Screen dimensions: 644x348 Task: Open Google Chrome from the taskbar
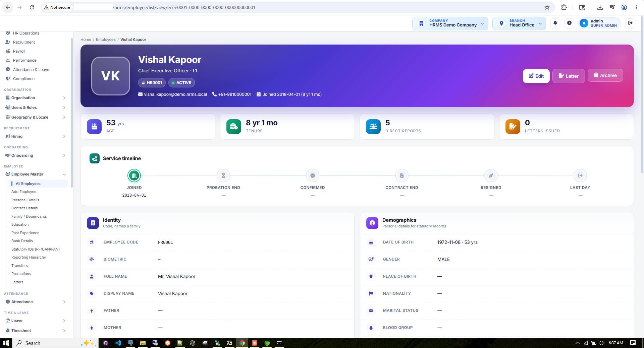click(x=242, y=343)
